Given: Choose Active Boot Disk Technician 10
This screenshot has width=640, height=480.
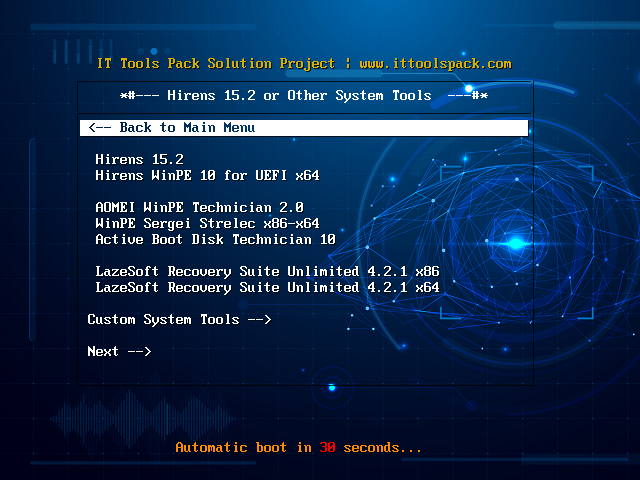Looking at the screenshot, I should pos(215,239).
